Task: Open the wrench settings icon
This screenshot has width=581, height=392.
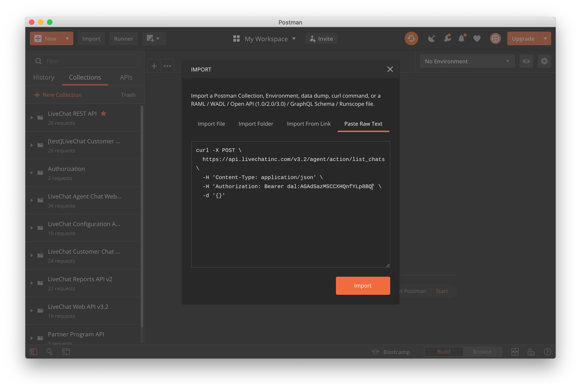Action: (447, 38)
